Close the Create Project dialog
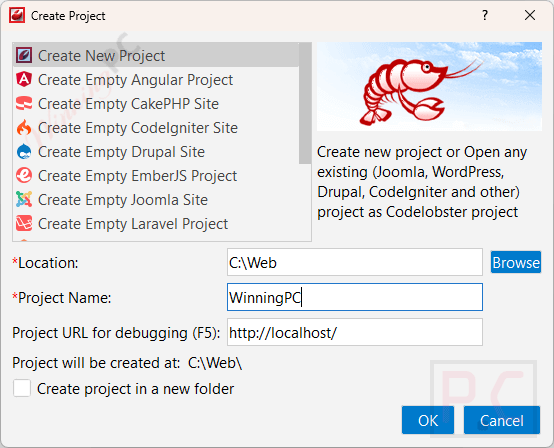This screenshot has height=448, width=554. click(530, 15)
